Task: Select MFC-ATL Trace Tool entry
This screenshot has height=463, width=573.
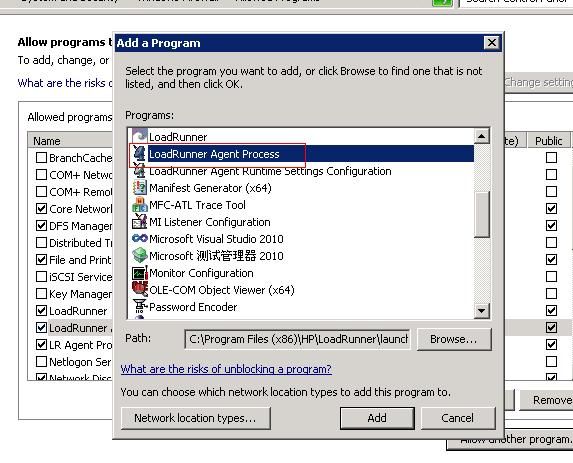Action: coord(197,205)
